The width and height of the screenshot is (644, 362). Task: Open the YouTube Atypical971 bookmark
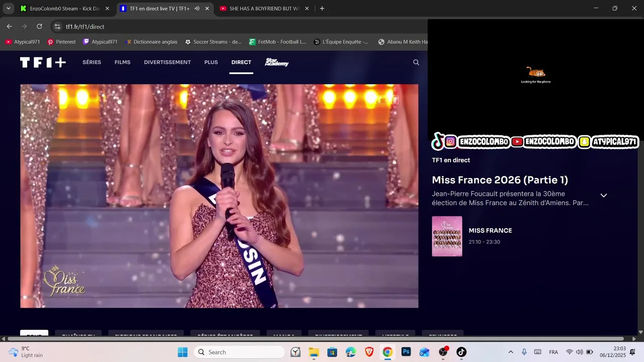(23, 42)
